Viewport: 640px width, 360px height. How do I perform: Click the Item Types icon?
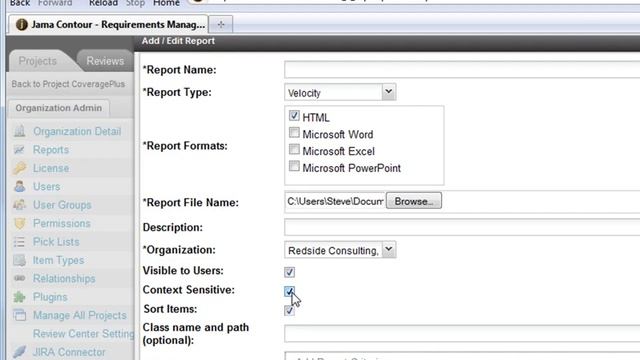tap(19, 260)
